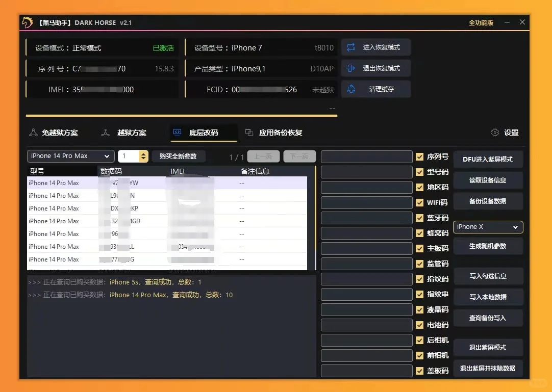The height and width of the screenshot is (392, 552).
Task: Click the 全功能版 label
Action: click(481, 22)
